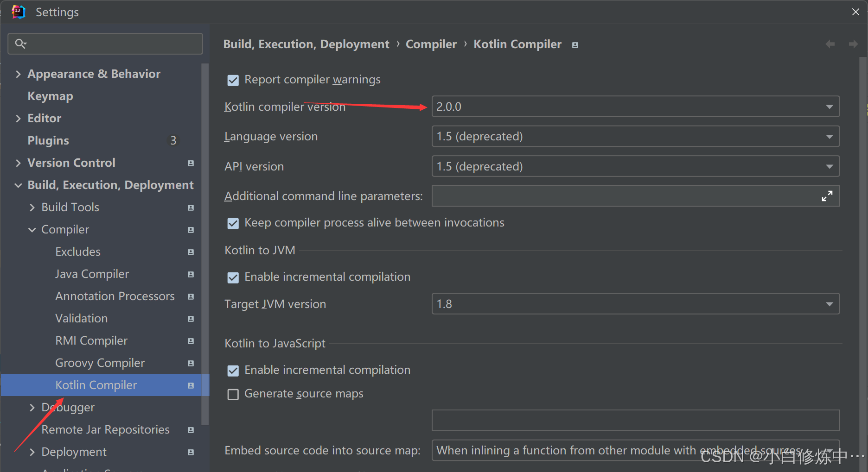This screenshot has width=868, height=472.
Task: Disable Keep compiler process alive between invocations
Action: (x=233, y=223)
